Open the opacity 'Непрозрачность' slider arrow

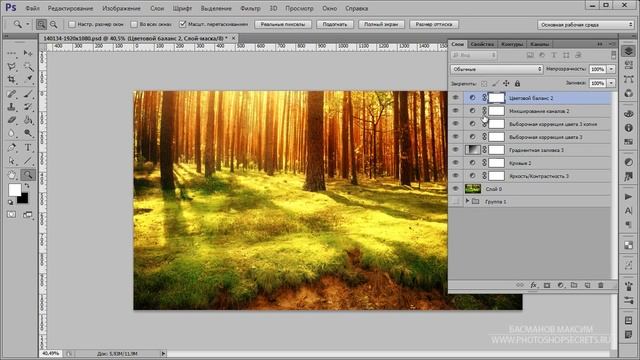coord(611,69)
